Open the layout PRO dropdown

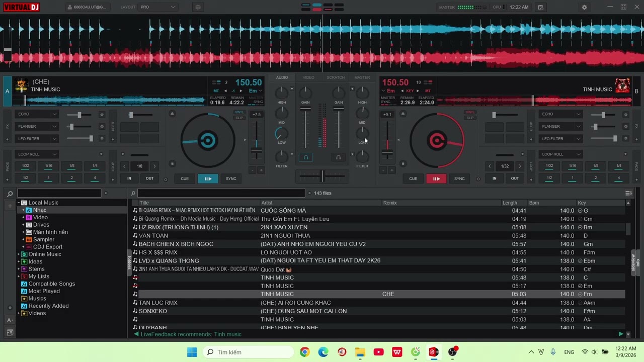click(x=158, y=7)
